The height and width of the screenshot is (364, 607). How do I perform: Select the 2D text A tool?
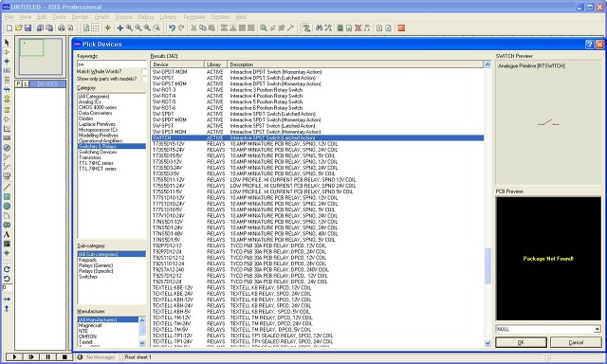tap(7, 234)
